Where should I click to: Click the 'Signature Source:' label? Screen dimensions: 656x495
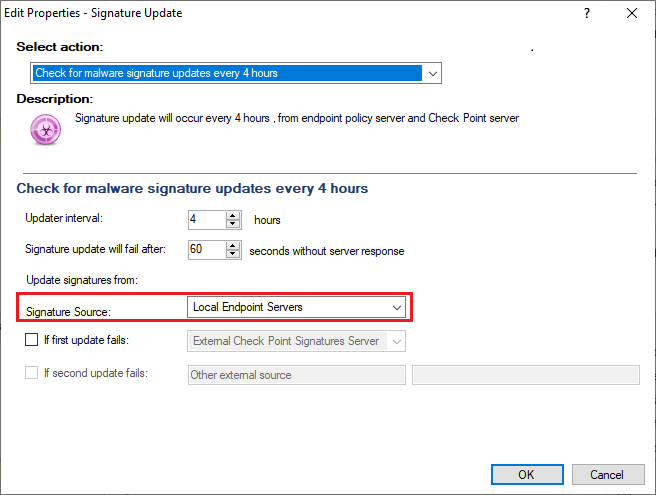[x=68, y=312]
